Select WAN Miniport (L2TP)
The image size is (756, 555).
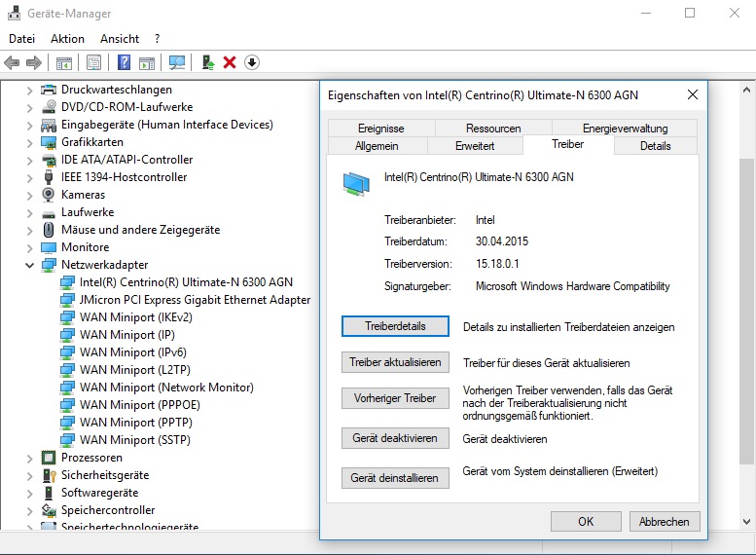tap(135, 370)
